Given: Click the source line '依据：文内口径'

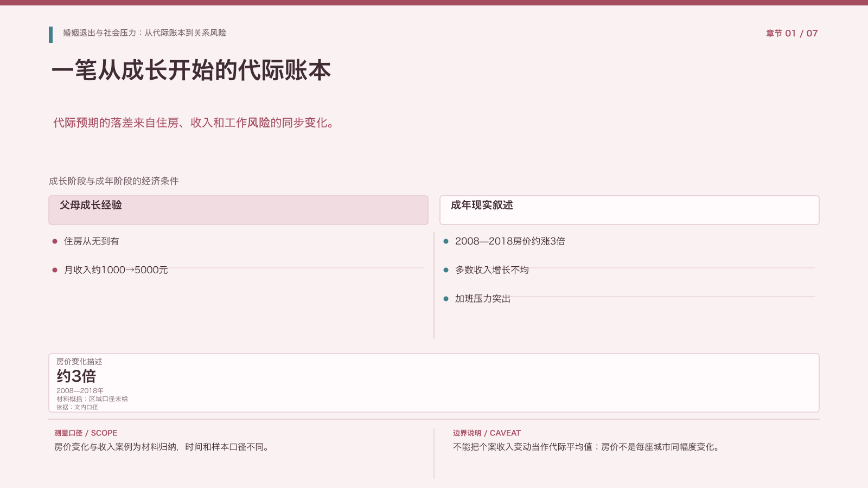Looking at the screenshot, I should click(77, 407).
